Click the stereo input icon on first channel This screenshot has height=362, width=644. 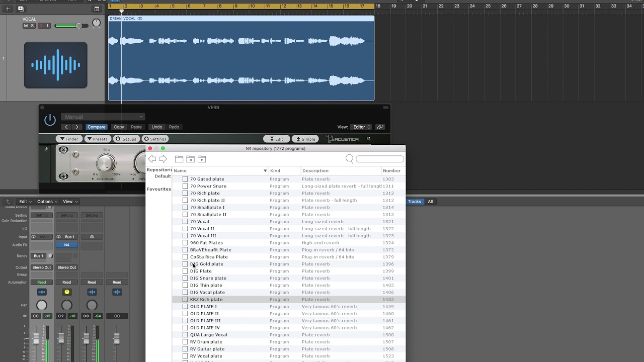pyautogui.click(x=34, y=237)
